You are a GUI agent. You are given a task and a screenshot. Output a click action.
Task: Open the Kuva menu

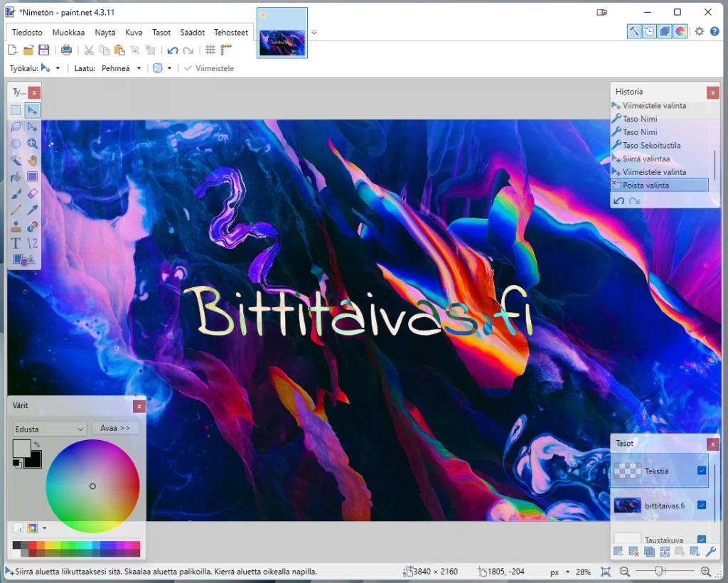pyautogui.click(x=134, y=33)
